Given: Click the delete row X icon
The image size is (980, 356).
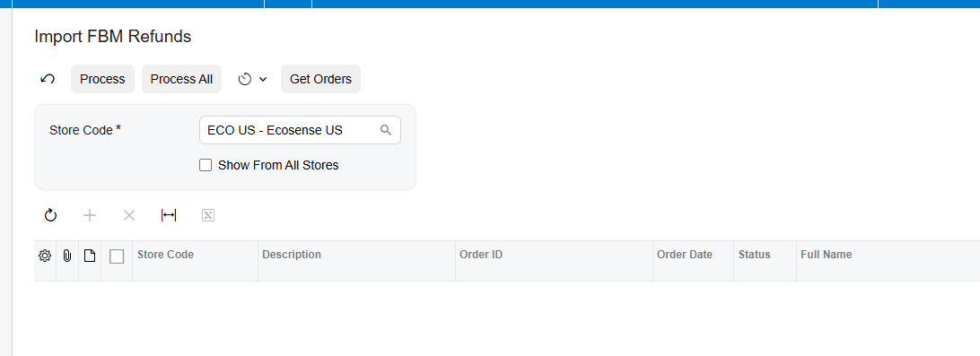Looking at the screenshot, I should [x=129, y=215].
